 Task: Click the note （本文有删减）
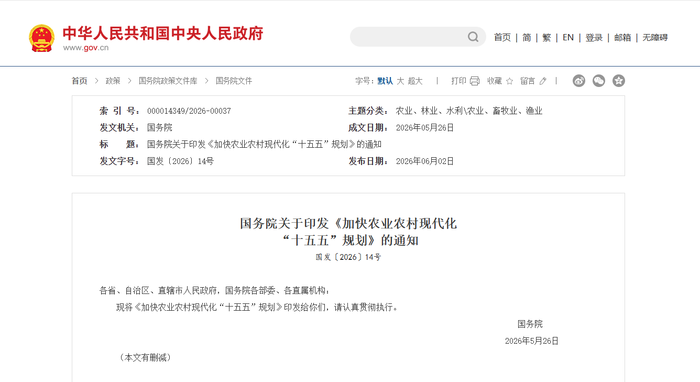coord(145,357)
